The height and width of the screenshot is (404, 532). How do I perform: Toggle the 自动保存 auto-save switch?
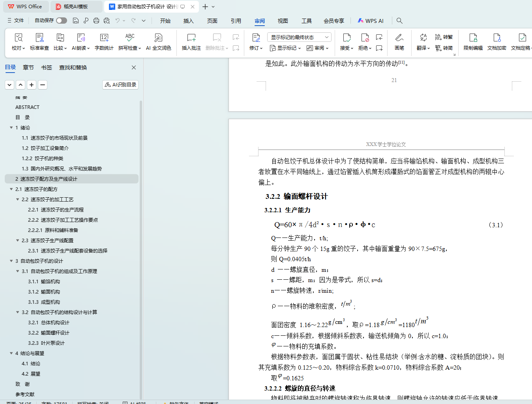coord(61,21)
